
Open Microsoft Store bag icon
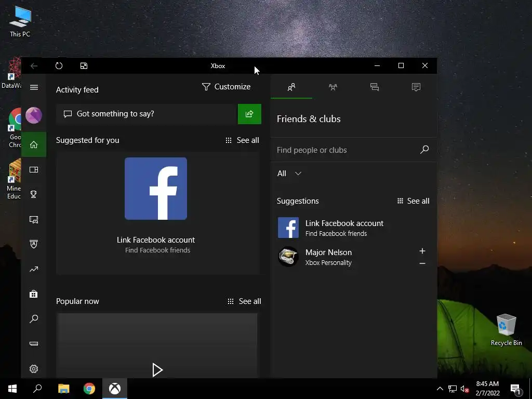click(34, 294)
